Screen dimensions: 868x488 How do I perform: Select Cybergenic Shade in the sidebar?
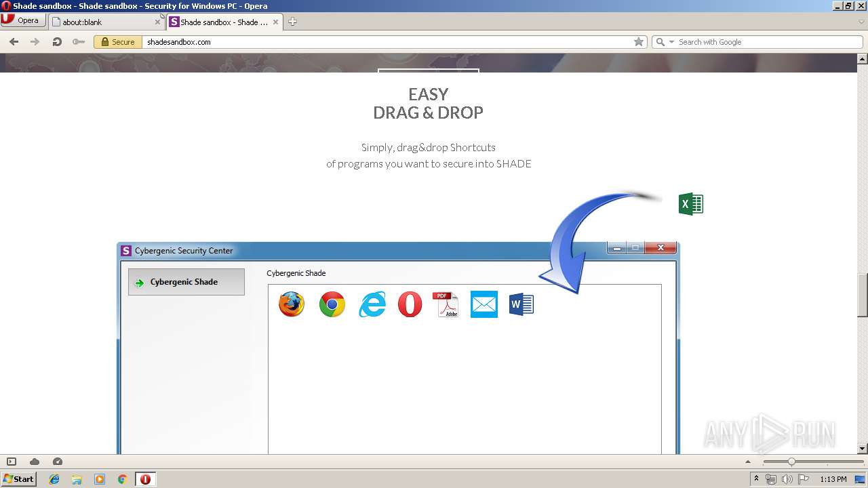click(186, 282)
